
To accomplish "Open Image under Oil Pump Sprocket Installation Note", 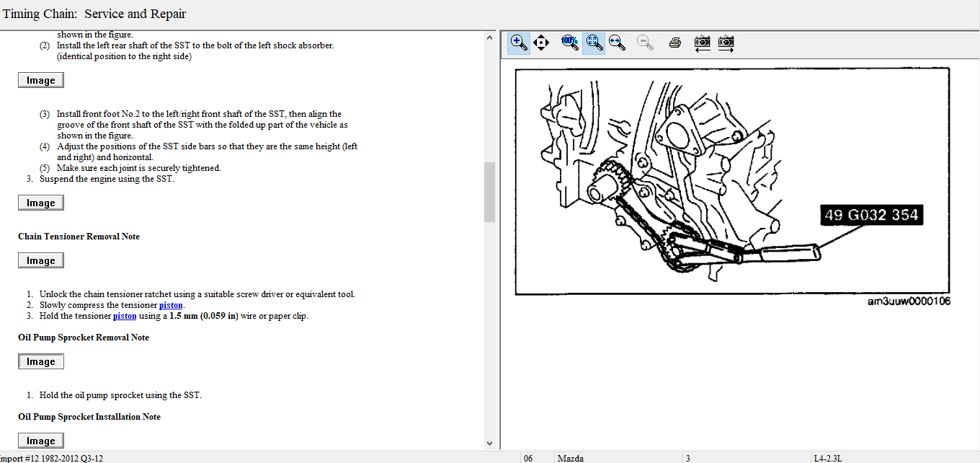I will pos(41,441).
